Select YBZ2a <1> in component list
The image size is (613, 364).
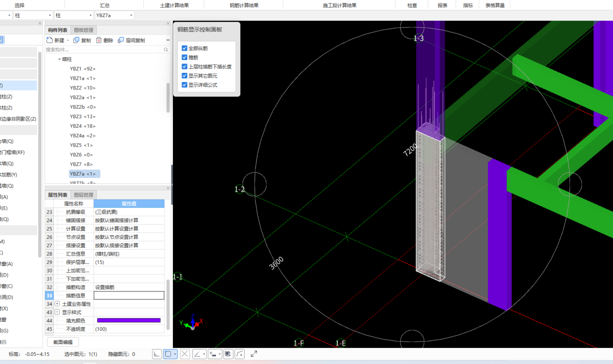tap(83, 97)
